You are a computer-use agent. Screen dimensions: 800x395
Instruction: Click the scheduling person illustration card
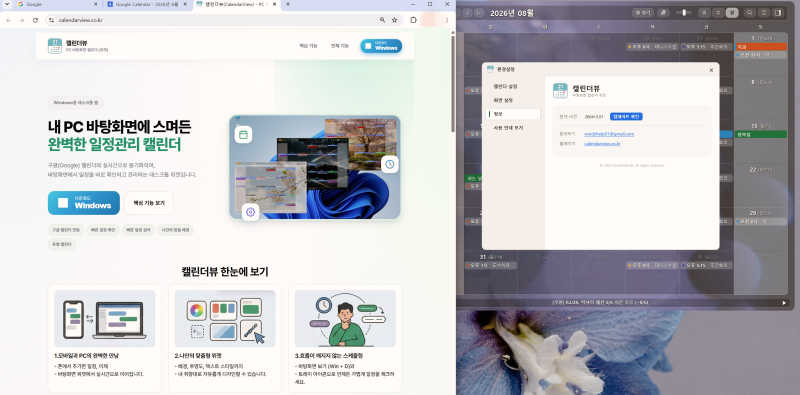click(345, 318)
